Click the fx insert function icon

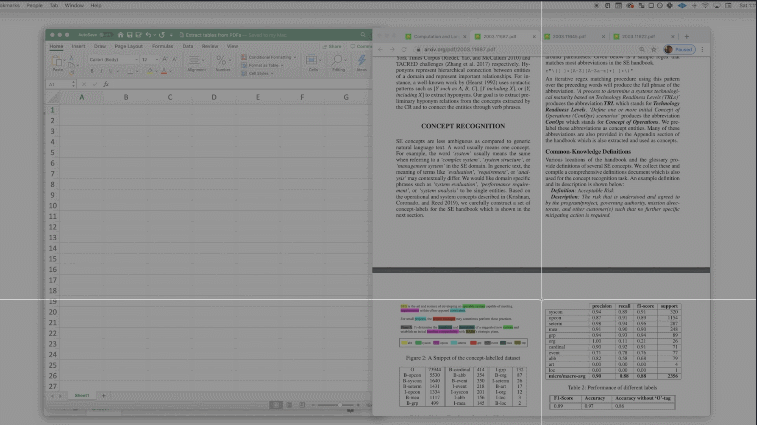[x=106, y=84]
